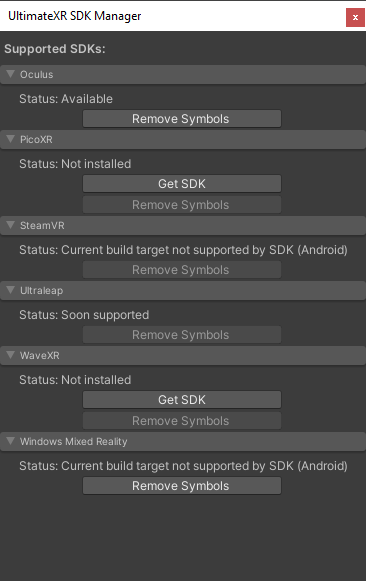Collapse the PicoXR foldout arrow

pyautogui.click(x=10, y=139)
